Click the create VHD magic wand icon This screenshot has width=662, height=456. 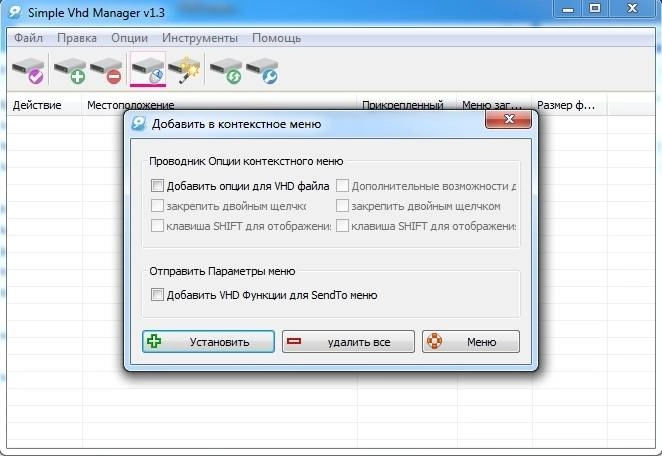point(184,71)
